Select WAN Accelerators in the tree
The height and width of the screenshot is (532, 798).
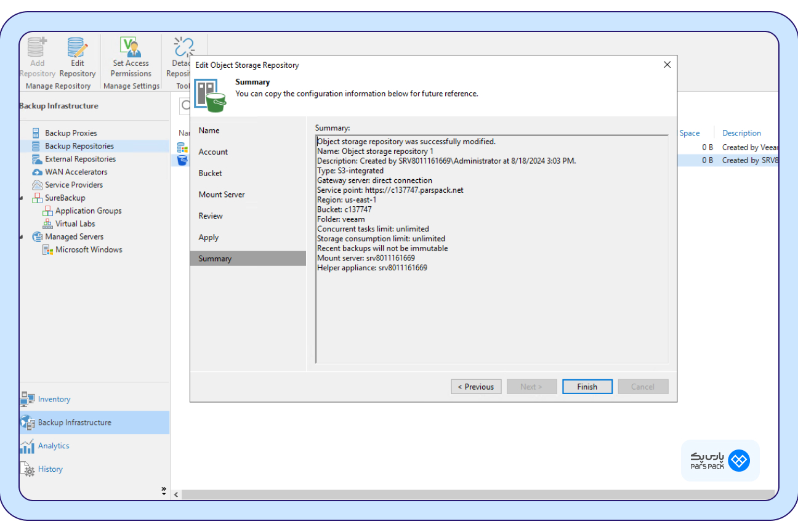pyautogui.click(x=76, y=172)
